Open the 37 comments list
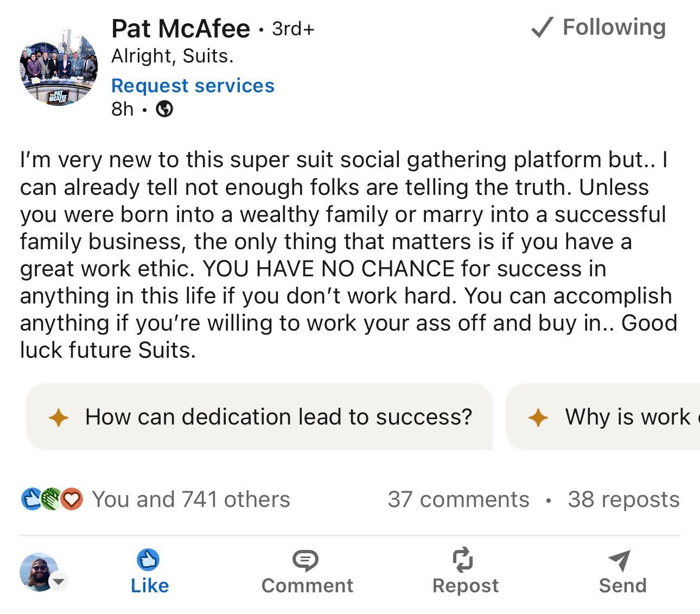Image resolution: width=700 pixels, height=614 pixels. point(459,498)
